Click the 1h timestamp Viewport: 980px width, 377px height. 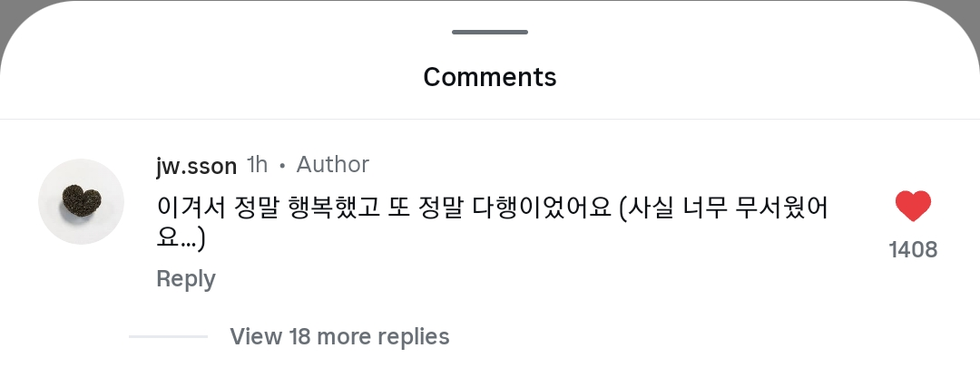pyautogui.click(x=257, y=165)
